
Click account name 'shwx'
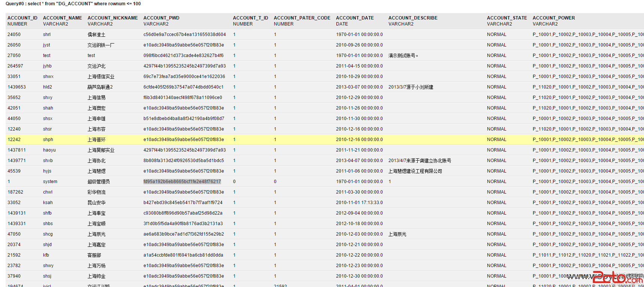pyautogui.click(x=48, y=77)
